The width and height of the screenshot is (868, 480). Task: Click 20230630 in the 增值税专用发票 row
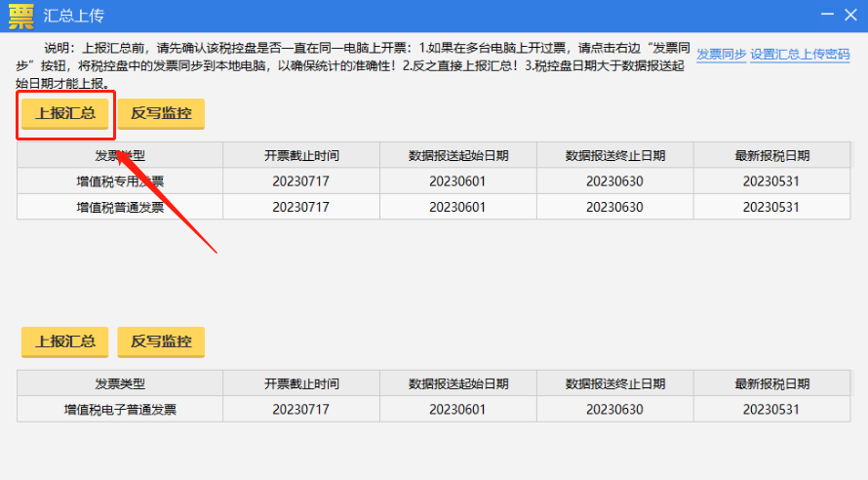pyautogui.click(x=615, y=181)
